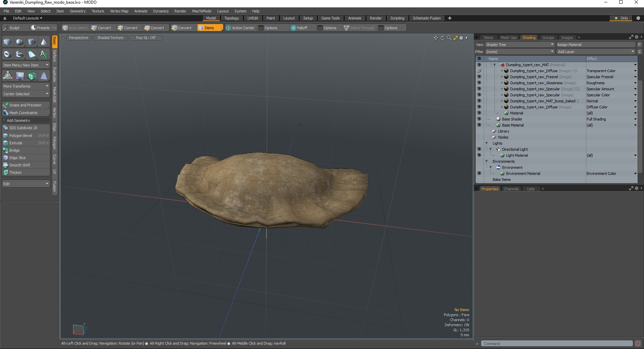Open the More Transforms dropdown
The image size is (644, 349).
coord(26,86)
